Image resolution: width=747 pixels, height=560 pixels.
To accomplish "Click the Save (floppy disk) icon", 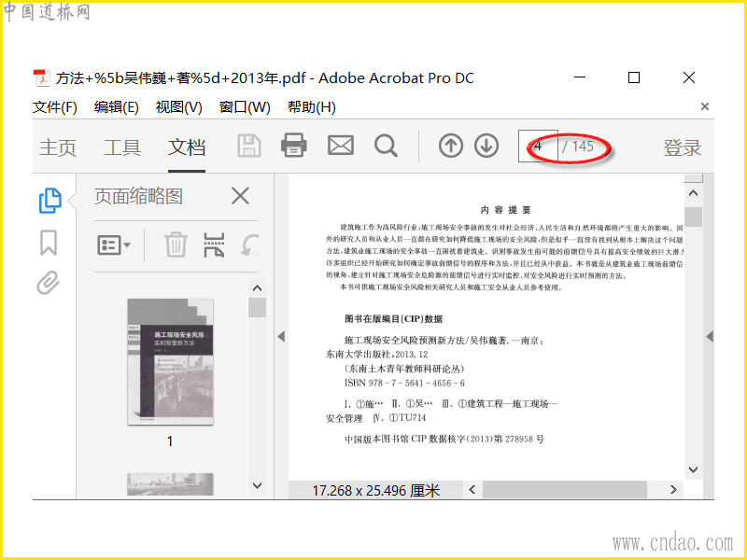I will pyautogui.click(x=249, y=146).
